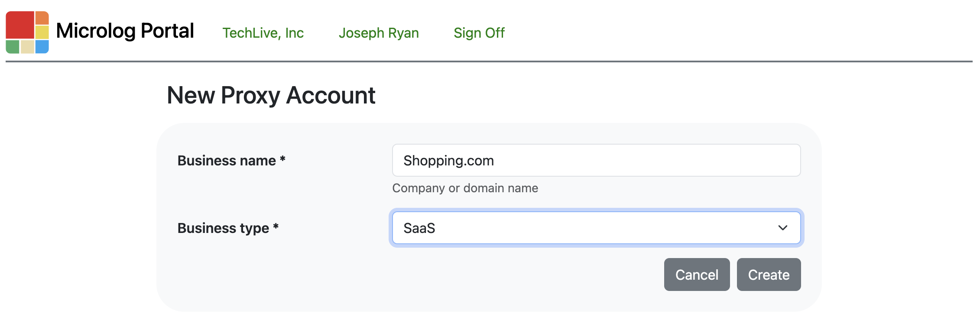Click the New Proxy Account heading
The height and width of the screenshot is (323, 980).
coord(271,95)
